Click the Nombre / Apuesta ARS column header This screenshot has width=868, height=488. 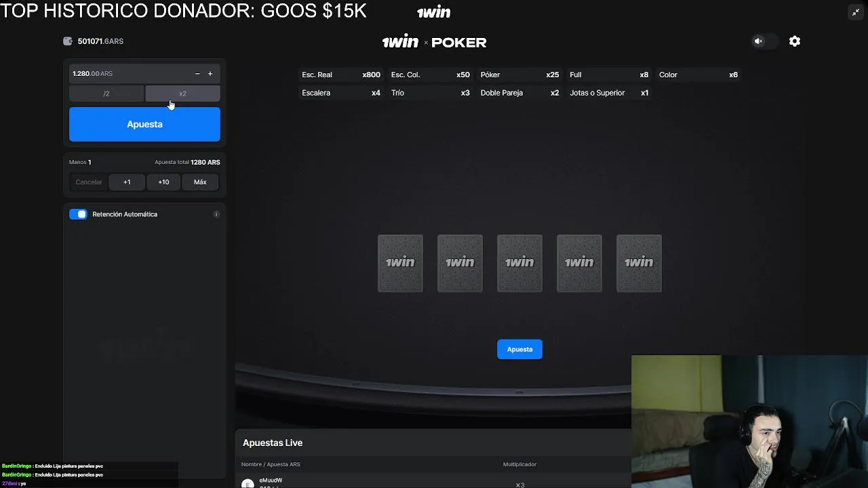click(x=271, y=464)
